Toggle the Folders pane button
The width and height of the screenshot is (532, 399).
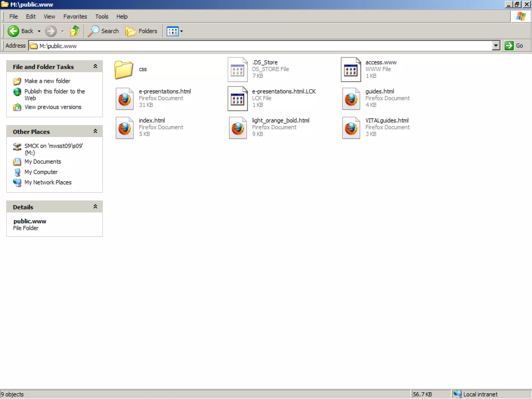[141, 31]
